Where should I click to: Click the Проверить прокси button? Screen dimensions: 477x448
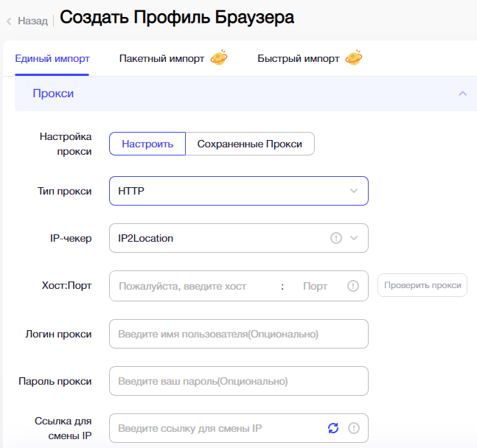[422, 285]
